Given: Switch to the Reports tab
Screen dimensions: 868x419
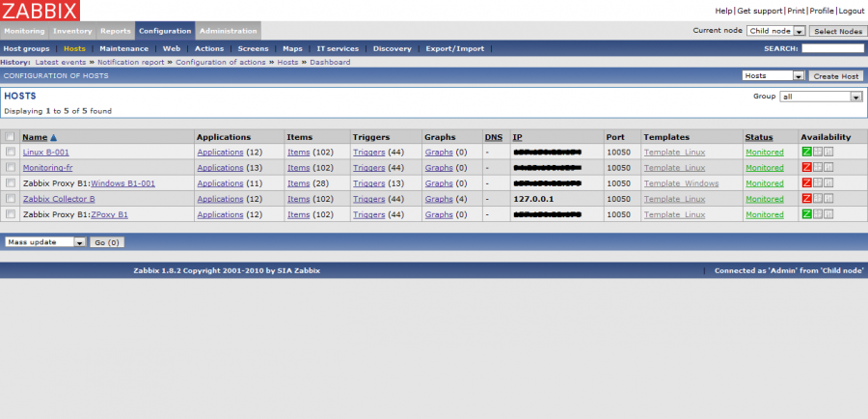Looking at the screenshot, I should click(116, 31).
